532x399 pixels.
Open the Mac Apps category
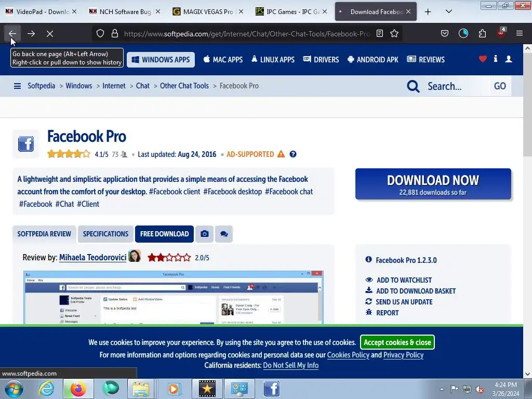(223, 60)
